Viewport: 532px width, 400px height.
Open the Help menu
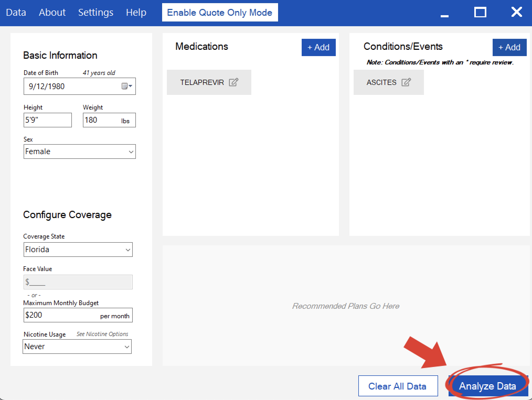[x=136, y=12]
